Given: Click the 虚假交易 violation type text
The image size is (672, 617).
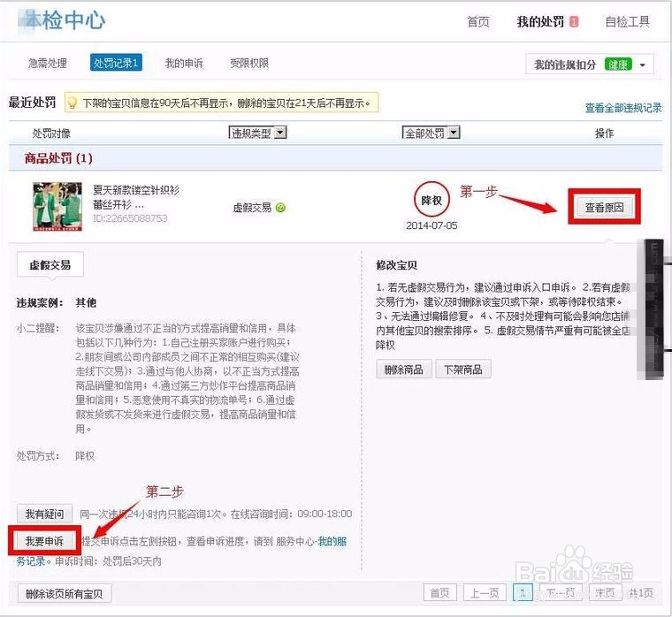Looking at the screenshot, I should point(252,208).
